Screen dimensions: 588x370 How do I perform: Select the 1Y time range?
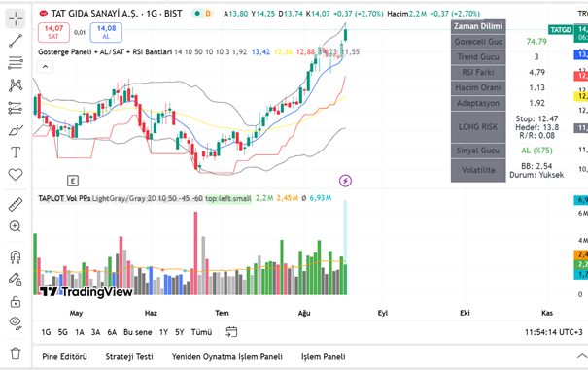pos(163,332)
